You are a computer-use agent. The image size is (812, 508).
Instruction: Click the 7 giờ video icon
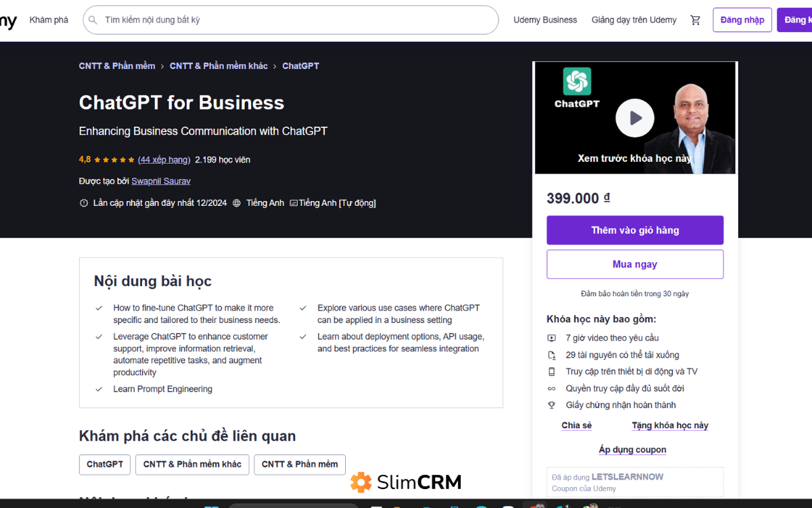(551, 338)
